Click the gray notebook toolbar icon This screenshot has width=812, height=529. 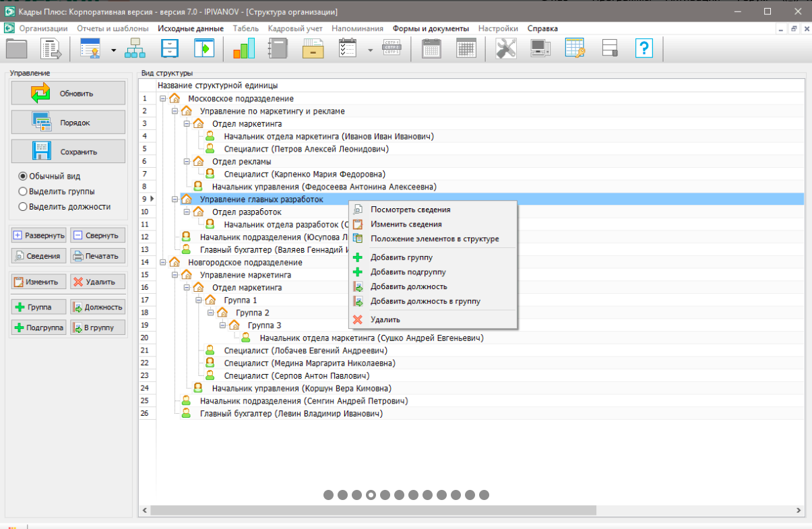click(x=278, y=49)
